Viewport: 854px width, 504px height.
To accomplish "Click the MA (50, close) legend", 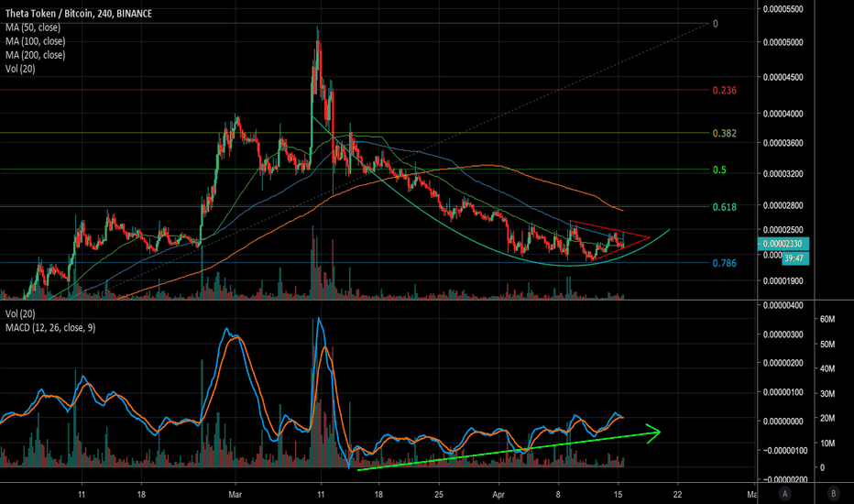I will pos(33,27).
